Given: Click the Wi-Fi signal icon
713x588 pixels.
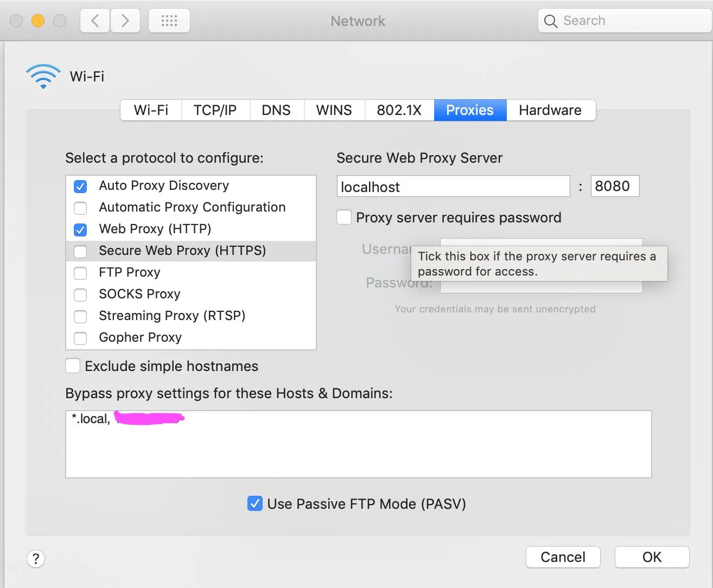Looking at the screenshot, I should [43, 76].
